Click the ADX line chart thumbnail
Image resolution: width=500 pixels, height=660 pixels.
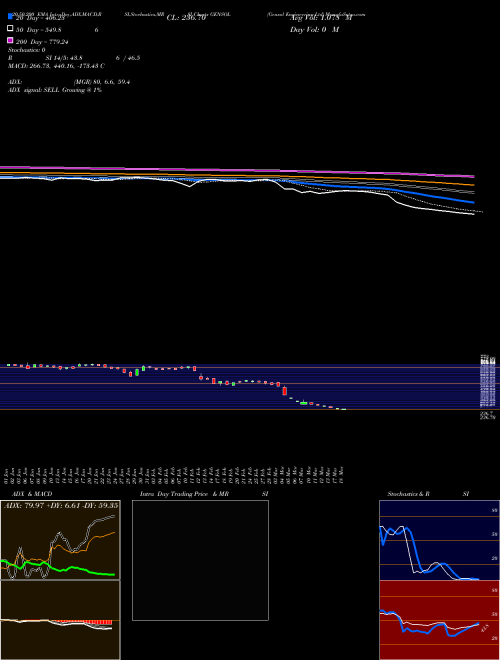60,540
